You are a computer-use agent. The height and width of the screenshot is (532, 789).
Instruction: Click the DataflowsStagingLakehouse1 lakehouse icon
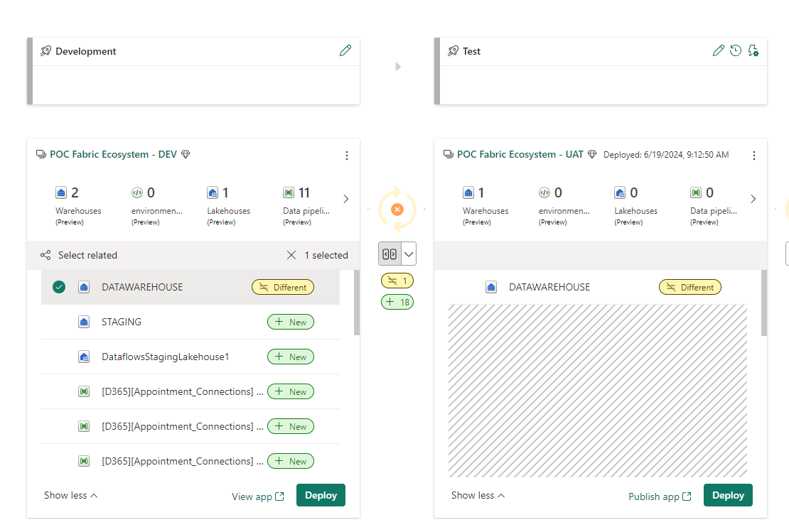pos(84,357)
